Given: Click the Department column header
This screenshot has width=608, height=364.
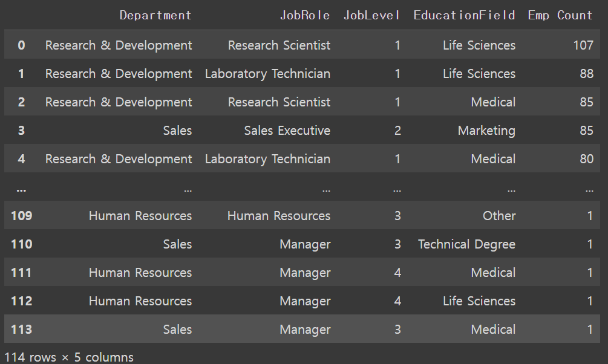Looking at the screenshot, I should [155, 15].
